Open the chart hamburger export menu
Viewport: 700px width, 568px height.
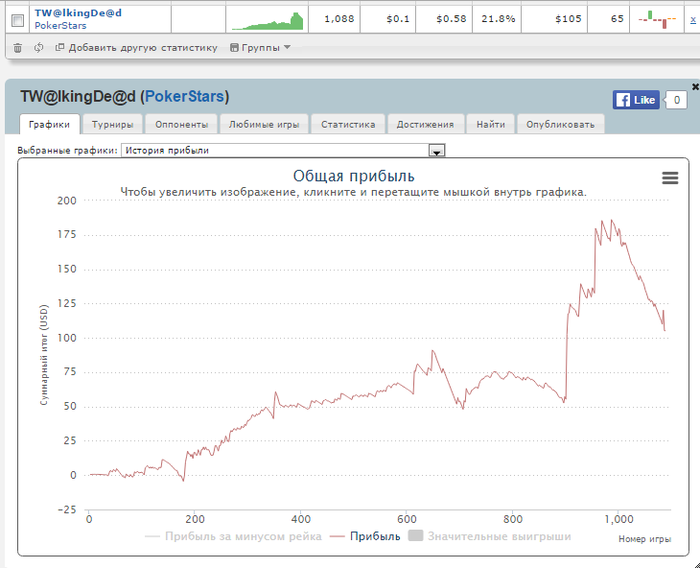click(670, 178)
